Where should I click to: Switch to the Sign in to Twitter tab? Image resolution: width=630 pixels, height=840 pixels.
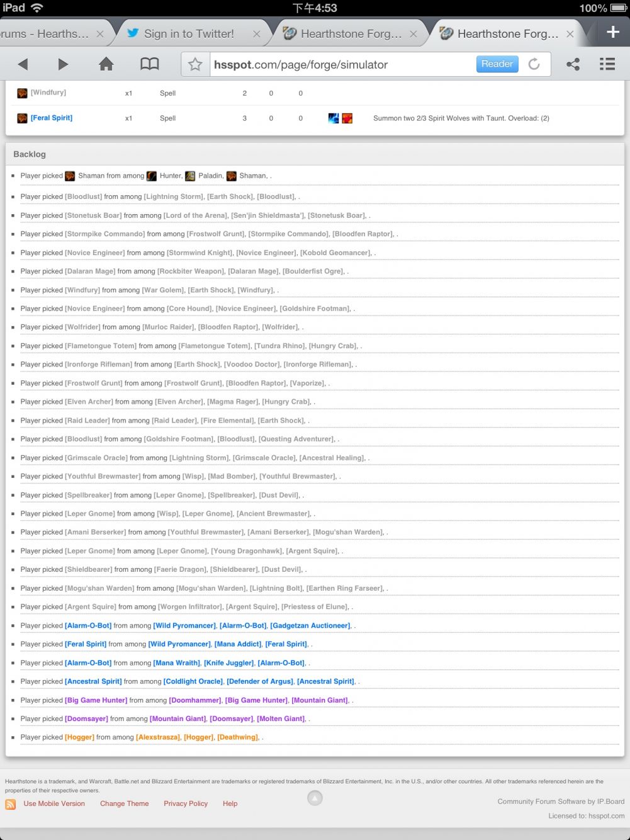tap(189, 34)
